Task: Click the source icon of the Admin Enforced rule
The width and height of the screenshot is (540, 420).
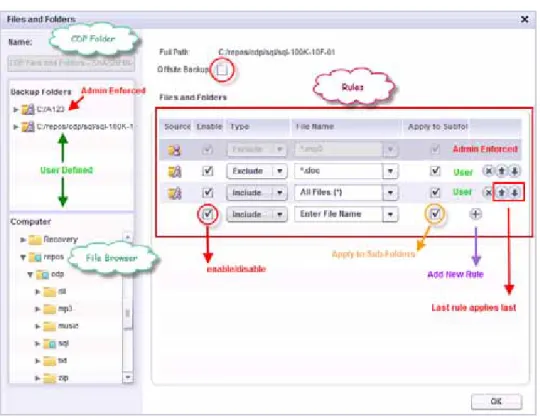Action: pyautogui.click(x=174, y=150)
